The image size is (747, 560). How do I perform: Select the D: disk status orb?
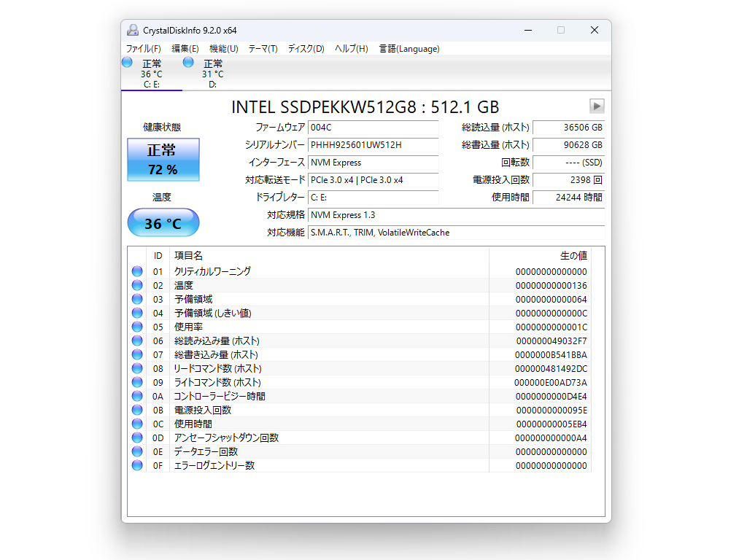coord(188,62)
